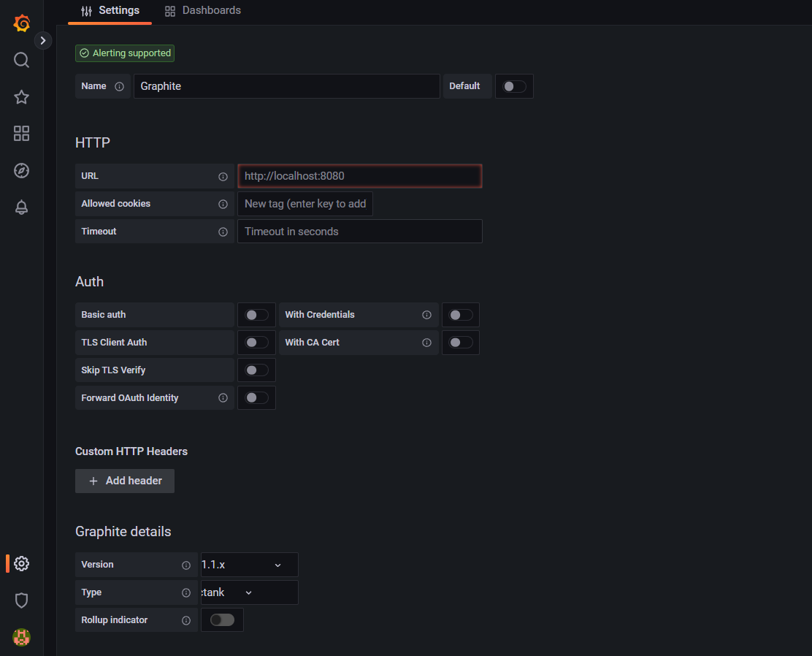Click the user avatar icon in sidebar
Viewport: 812px width, 656px height.
click(21, 637)
